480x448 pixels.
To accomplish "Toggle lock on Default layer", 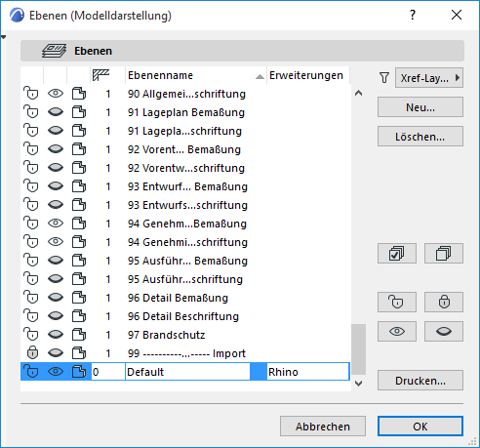I will [x=31, y=372].
